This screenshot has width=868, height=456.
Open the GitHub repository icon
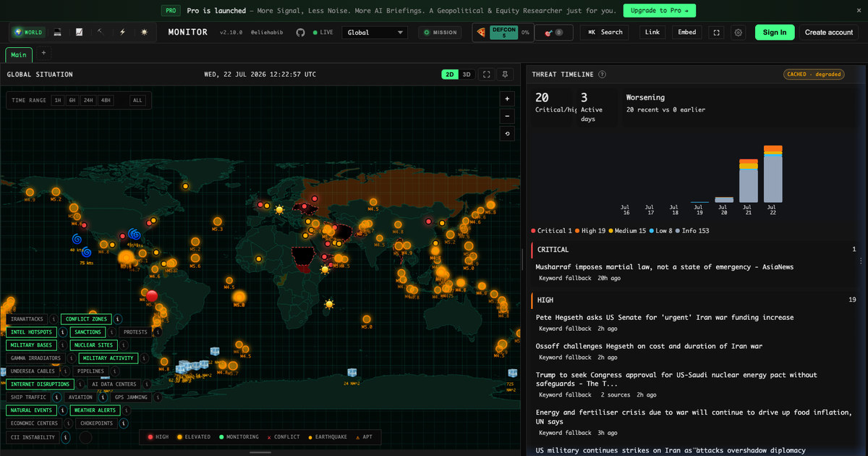point(300,33)
